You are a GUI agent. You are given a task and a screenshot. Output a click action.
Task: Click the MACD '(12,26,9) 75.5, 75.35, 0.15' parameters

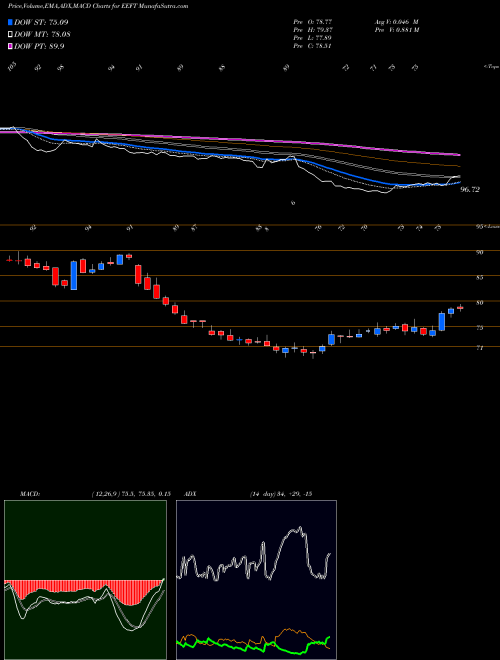tap(131, 494)
